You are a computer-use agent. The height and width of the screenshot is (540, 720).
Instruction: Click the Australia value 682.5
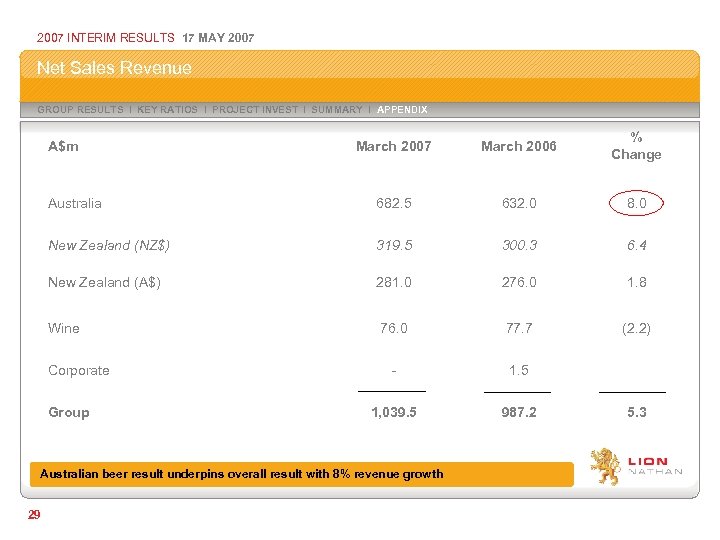click(394, 203)
